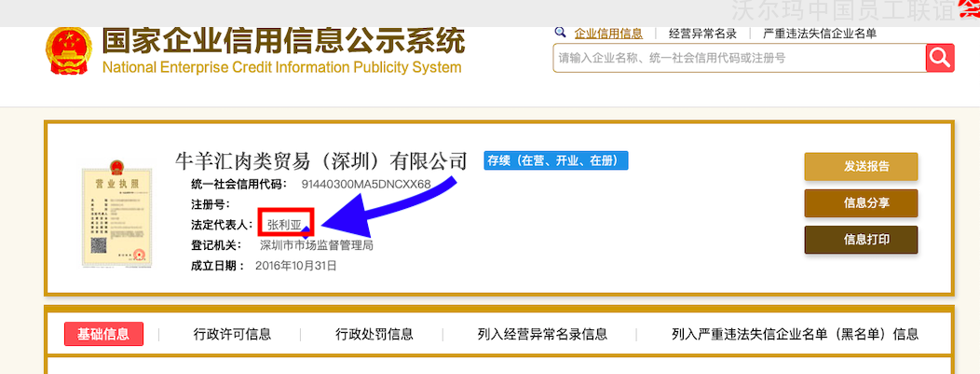980x374 pixels.
Task: Click the company name 牛羊汇肉类贸易（深圳）有限公司
Action: (x=321, y=161)
